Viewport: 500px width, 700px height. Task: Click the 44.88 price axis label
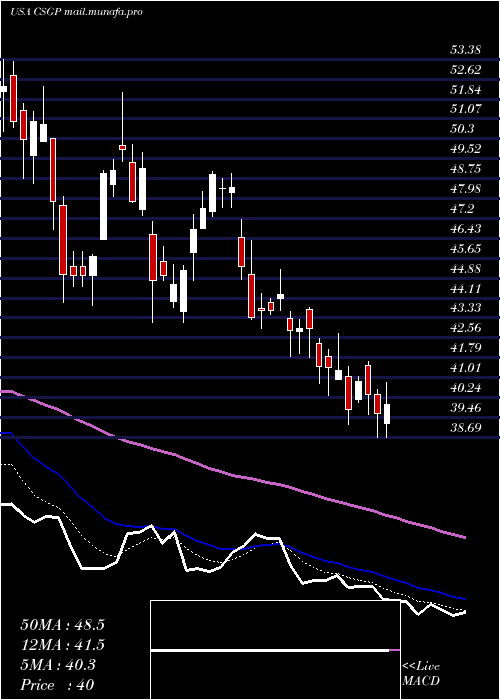click(x=466, y=268)
